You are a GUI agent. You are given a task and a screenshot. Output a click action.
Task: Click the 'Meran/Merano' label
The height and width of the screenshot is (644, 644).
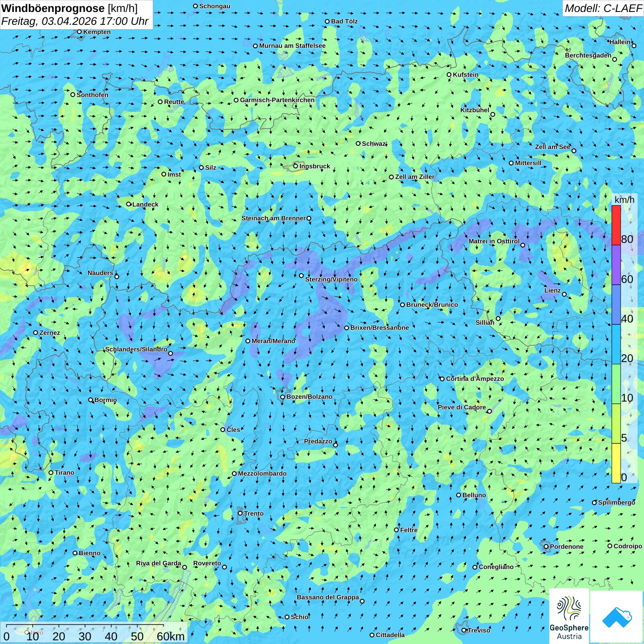273,341
